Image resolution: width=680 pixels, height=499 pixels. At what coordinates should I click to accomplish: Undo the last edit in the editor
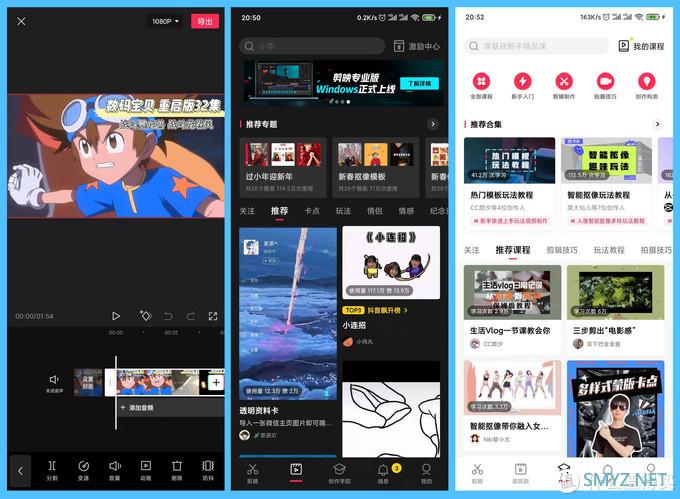point(168,316)
